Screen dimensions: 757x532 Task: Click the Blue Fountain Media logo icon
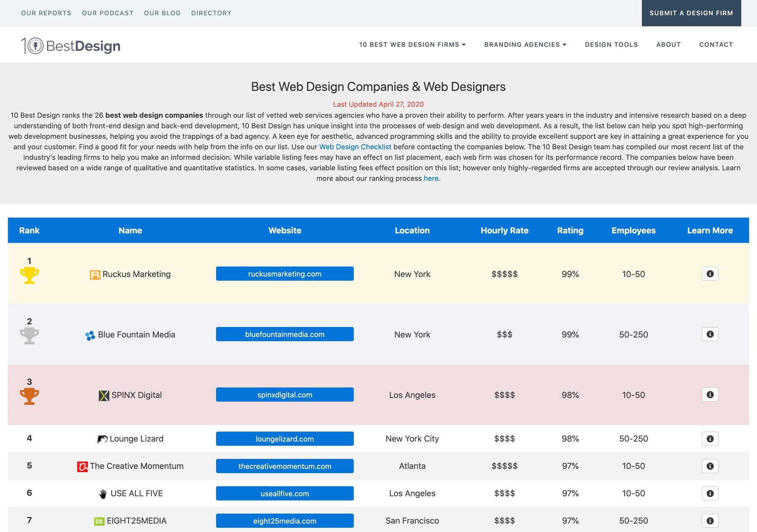[x=89, y=334]
